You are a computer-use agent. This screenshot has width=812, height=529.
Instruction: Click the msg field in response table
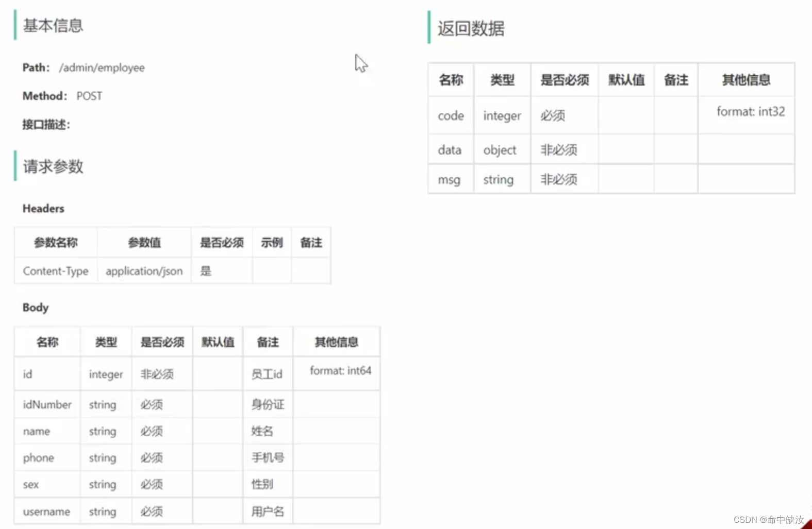[x=449, y=180]
